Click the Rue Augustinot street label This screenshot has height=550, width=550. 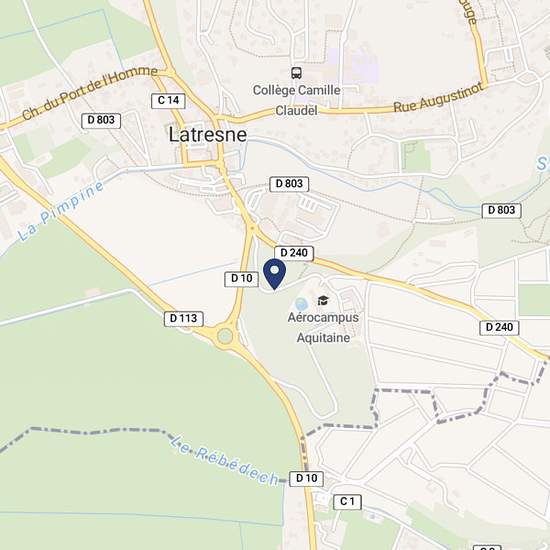coord(438,98)
